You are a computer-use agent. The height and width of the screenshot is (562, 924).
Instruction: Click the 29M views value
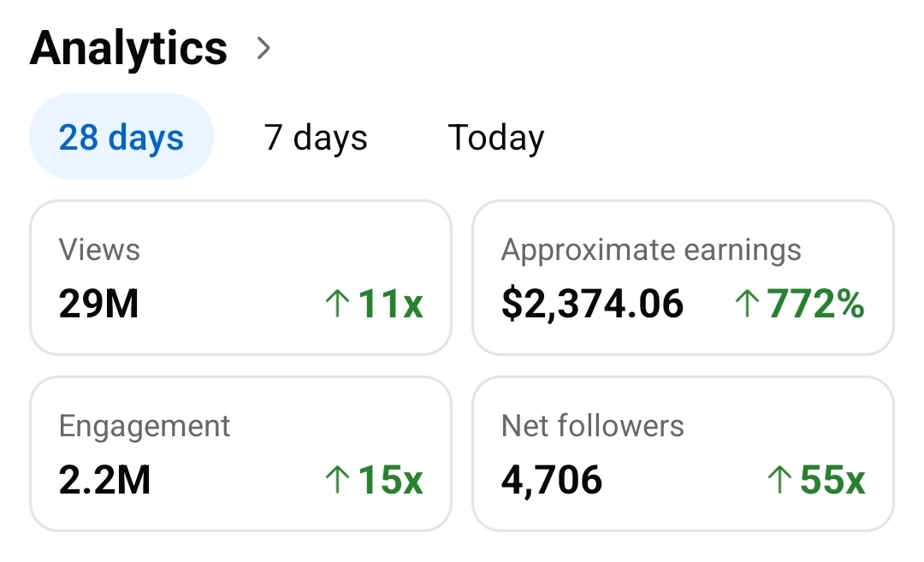(x=99, y=305)
